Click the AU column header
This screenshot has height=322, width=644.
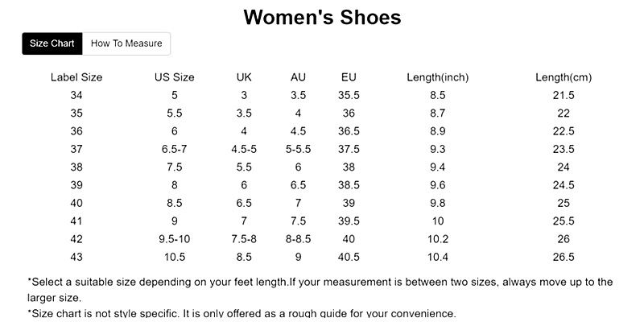point(298,77)
